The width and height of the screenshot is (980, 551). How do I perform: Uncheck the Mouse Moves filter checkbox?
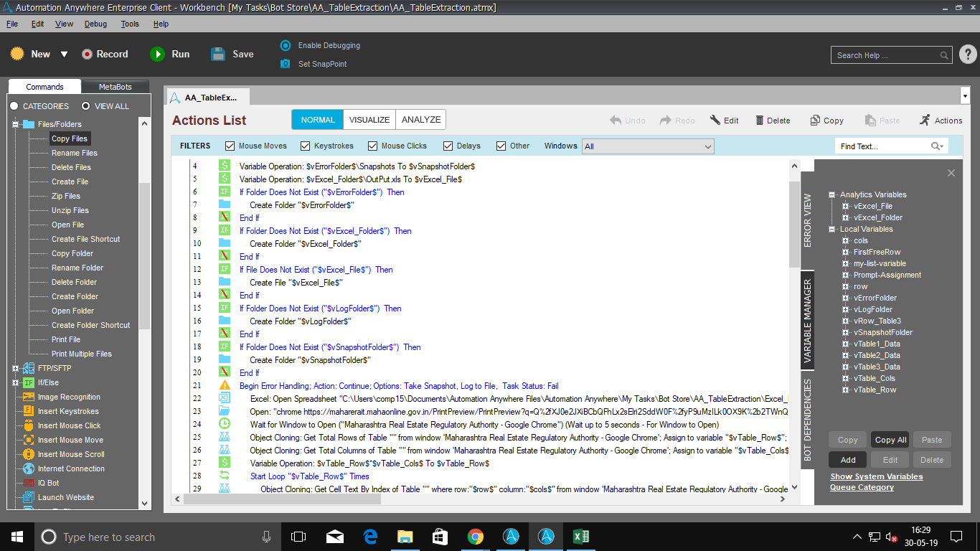230,146
